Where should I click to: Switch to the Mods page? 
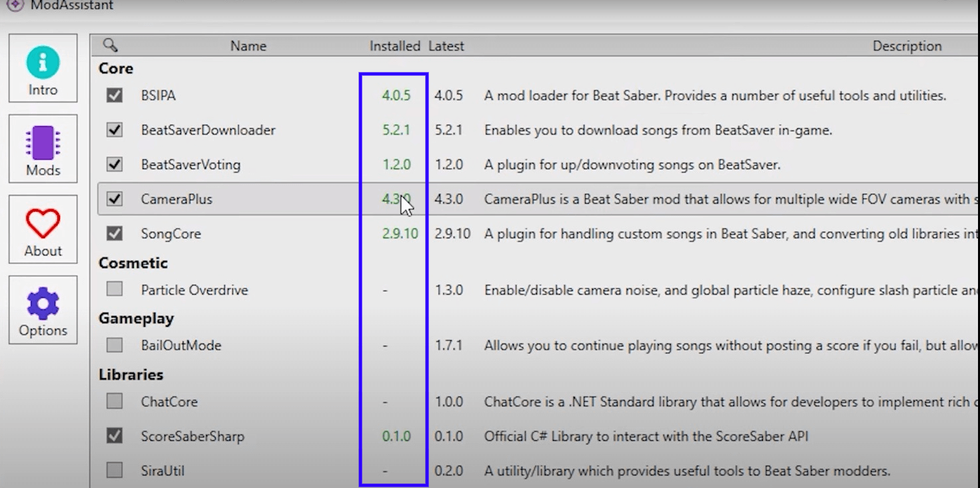[43, 149]
